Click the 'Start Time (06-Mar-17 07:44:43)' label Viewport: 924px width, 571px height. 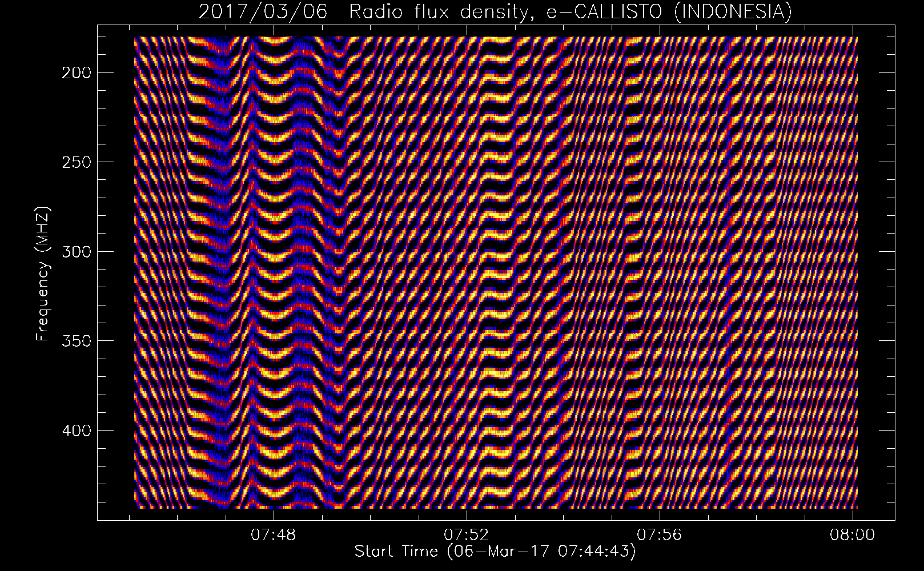(495, 552)
